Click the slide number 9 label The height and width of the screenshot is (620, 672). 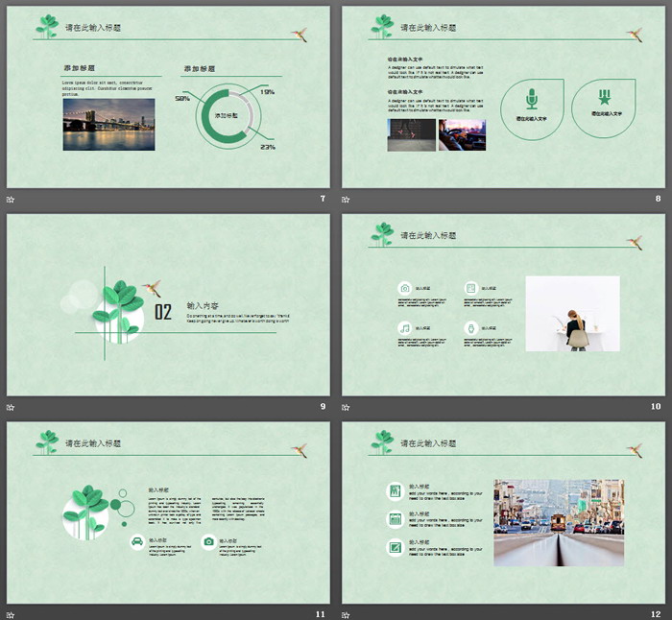tap(322, 407)
